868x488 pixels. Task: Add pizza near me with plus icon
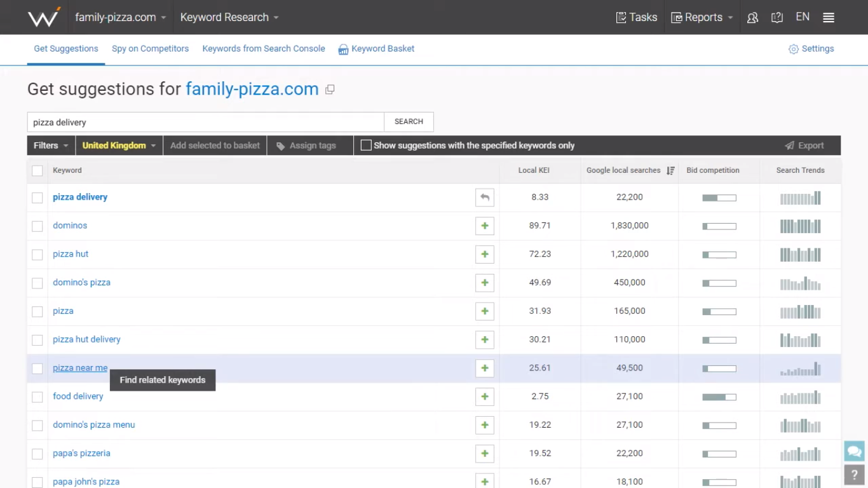(485, 368)
